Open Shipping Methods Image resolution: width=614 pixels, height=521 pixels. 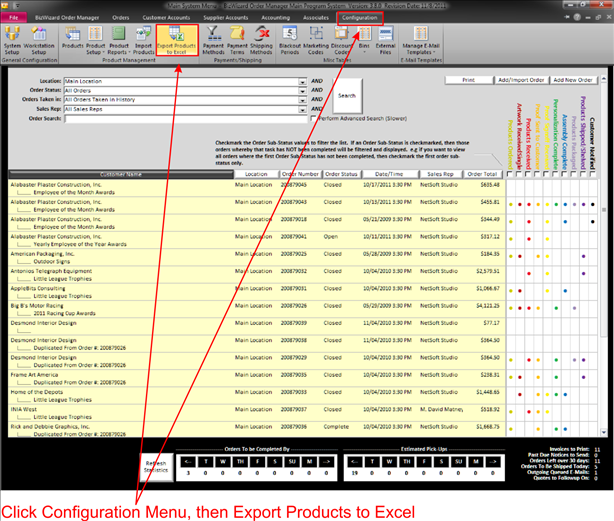coord(261,40)
